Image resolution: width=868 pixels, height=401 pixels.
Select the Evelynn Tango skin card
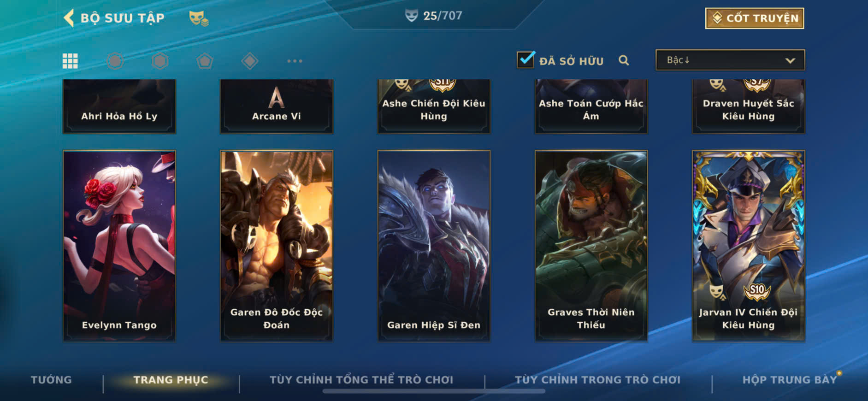(119, 246)
